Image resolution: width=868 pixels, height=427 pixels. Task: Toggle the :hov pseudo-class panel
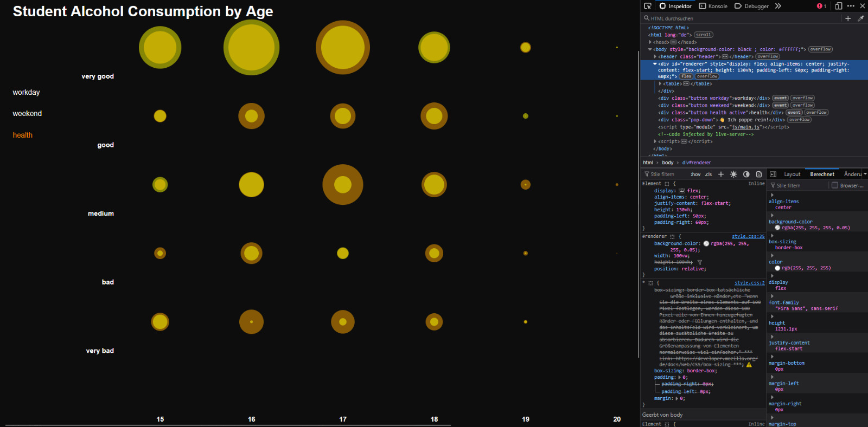695,174
